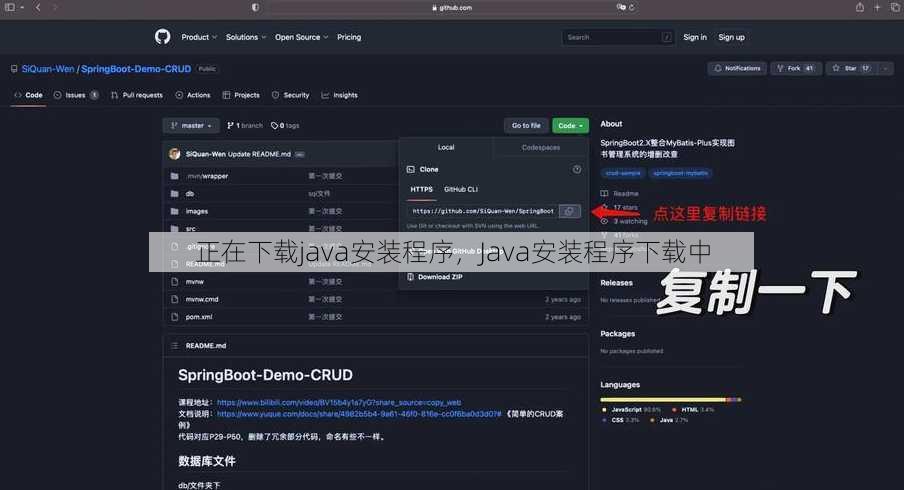Click the CSS language entry
The image size is (904, 490).
[x=620, y=420]
